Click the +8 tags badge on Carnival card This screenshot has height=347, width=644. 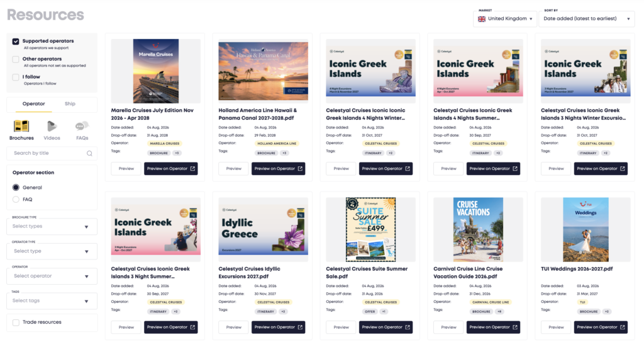point(499,312)
